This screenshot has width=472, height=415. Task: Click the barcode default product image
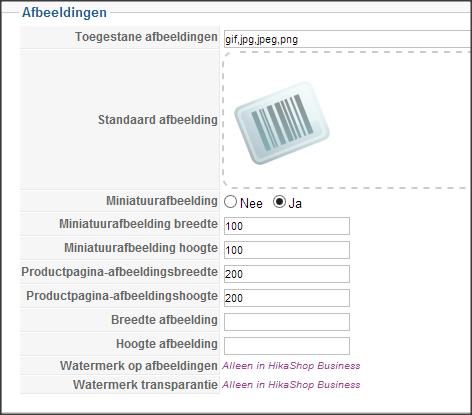(282, 122)
